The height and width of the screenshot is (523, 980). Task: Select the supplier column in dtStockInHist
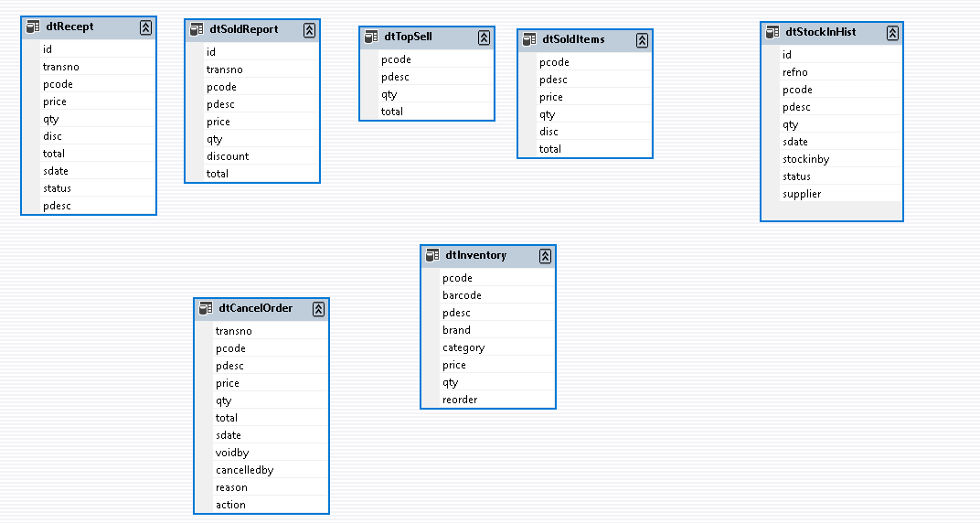(802, 194)
